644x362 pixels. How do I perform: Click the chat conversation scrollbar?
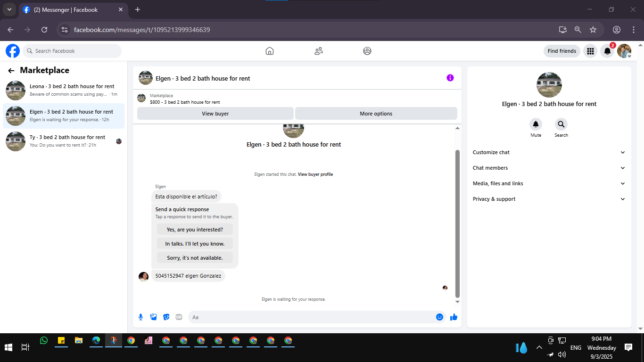pos(457,224)
